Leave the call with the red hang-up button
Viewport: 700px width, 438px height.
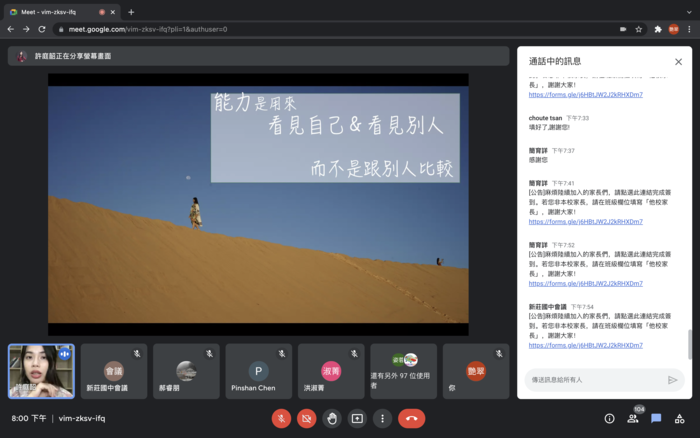(x=412, y=418)
